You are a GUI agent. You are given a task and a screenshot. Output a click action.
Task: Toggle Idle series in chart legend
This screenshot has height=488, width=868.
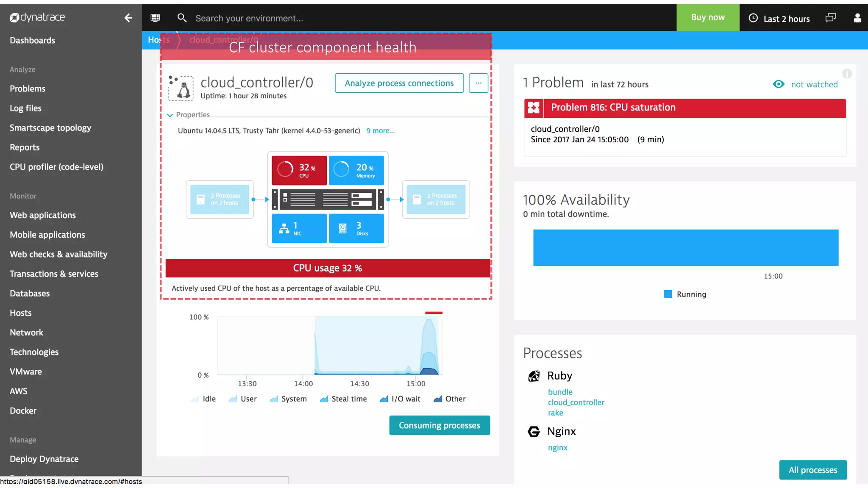203,399
